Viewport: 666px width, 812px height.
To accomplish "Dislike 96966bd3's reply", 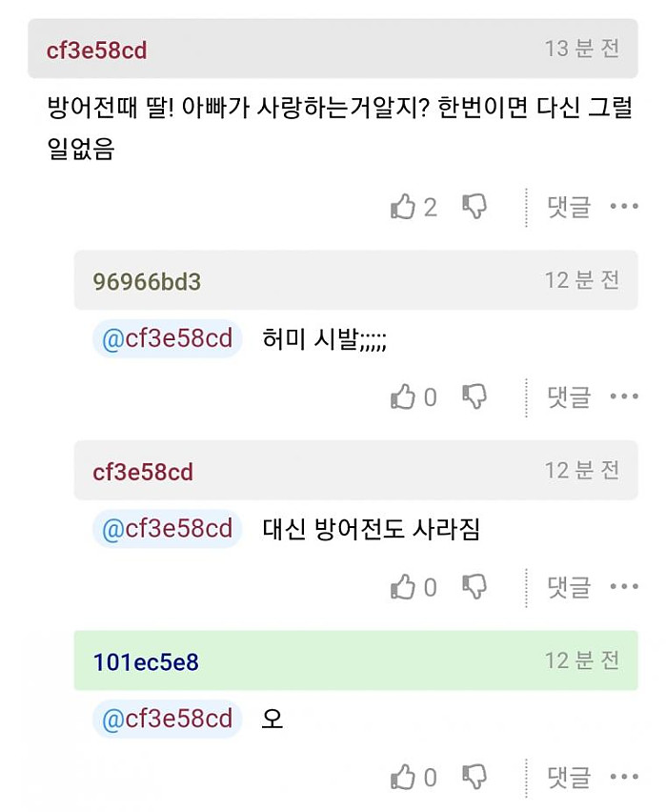I will (477, 396).
